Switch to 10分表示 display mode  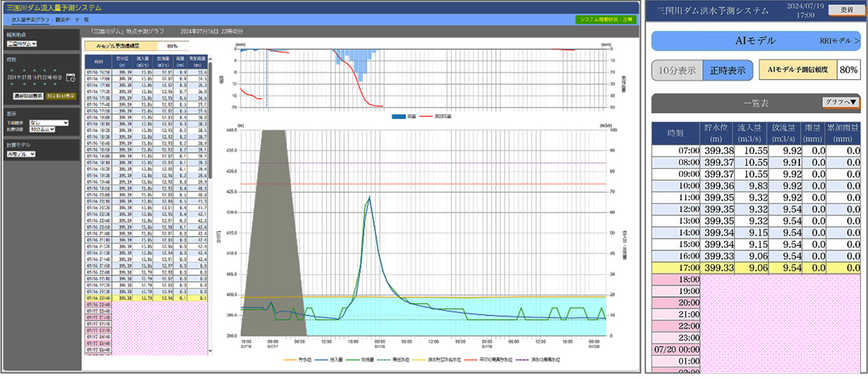(x=677, y=70)
